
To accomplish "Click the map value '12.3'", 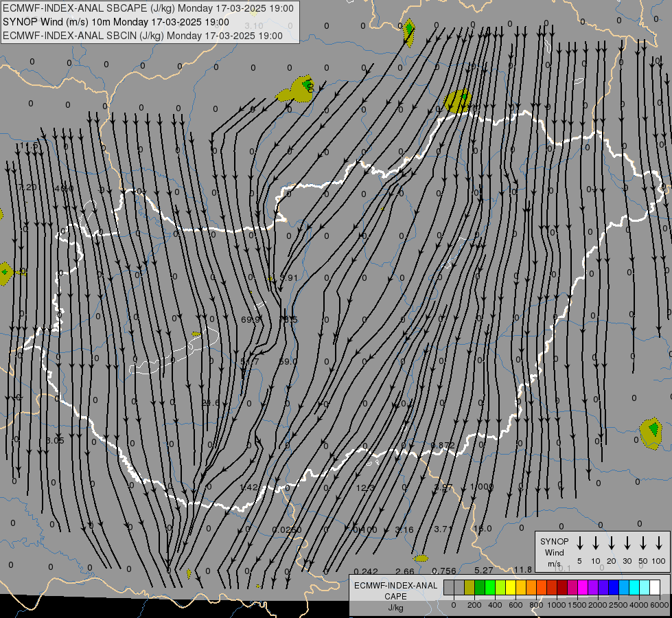I will click(365, 488).
